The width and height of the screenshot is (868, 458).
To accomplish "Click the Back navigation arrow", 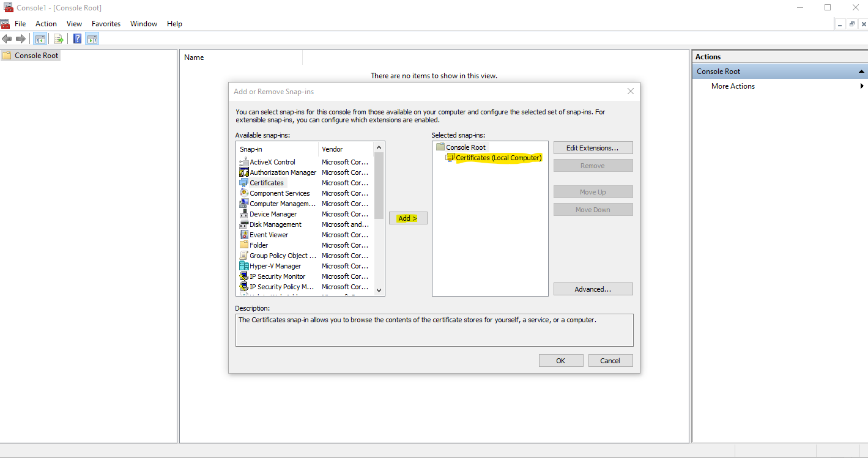I will (7, 38).
